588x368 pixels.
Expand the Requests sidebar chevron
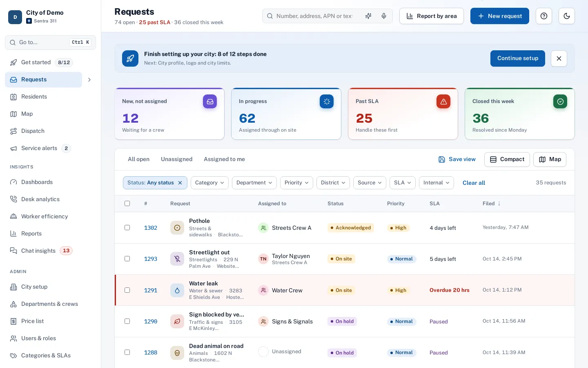click(x=89, y=80)
